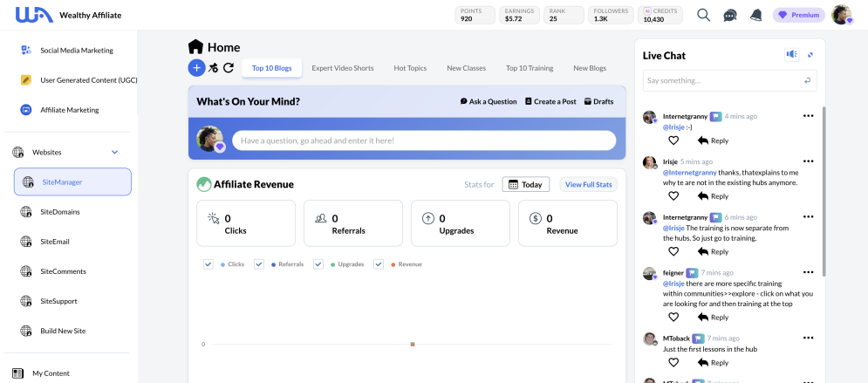Like MToback's first lessons message
Screen dimensions: 868x383
[673, 363]
